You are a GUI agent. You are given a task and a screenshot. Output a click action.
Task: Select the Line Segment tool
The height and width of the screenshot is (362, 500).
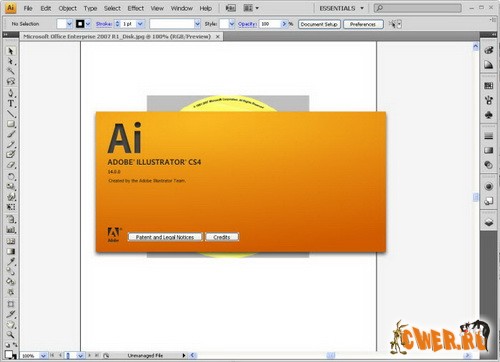11,114
